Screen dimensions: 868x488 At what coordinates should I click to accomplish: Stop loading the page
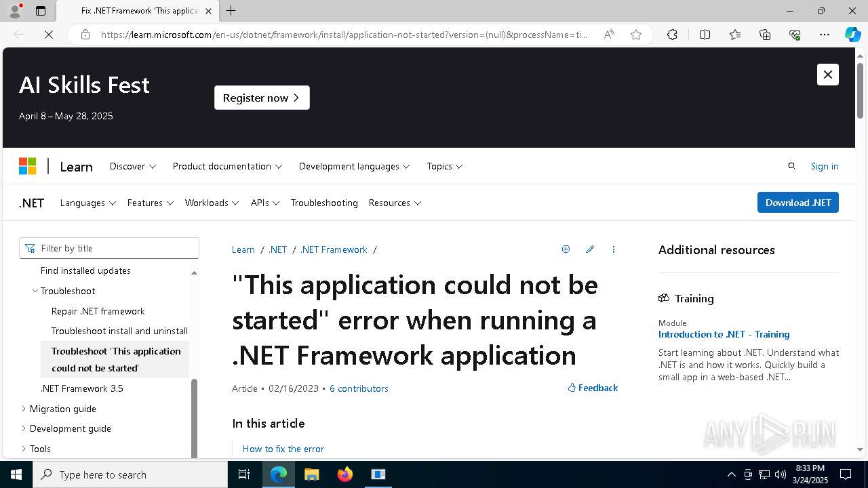[49, 35]
